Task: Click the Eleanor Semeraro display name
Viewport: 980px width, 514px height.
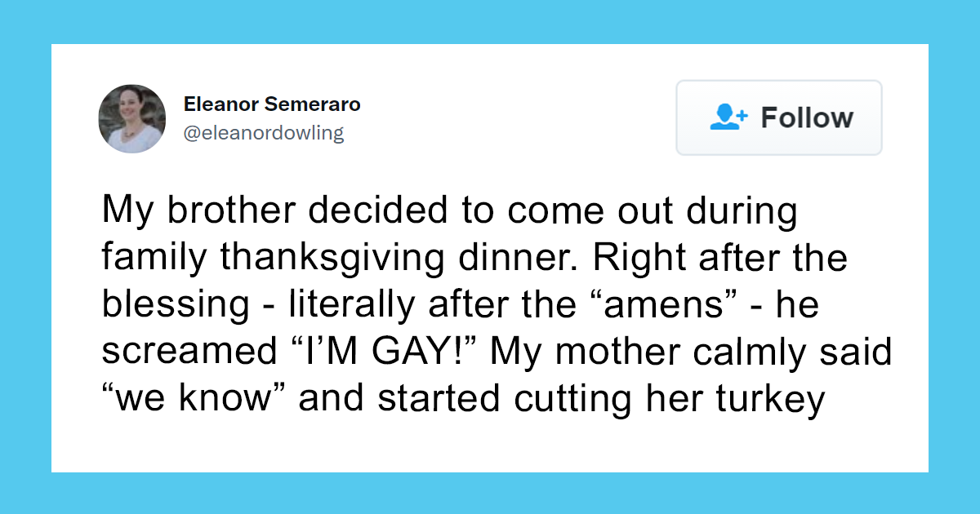Action: tap(270, 104)
